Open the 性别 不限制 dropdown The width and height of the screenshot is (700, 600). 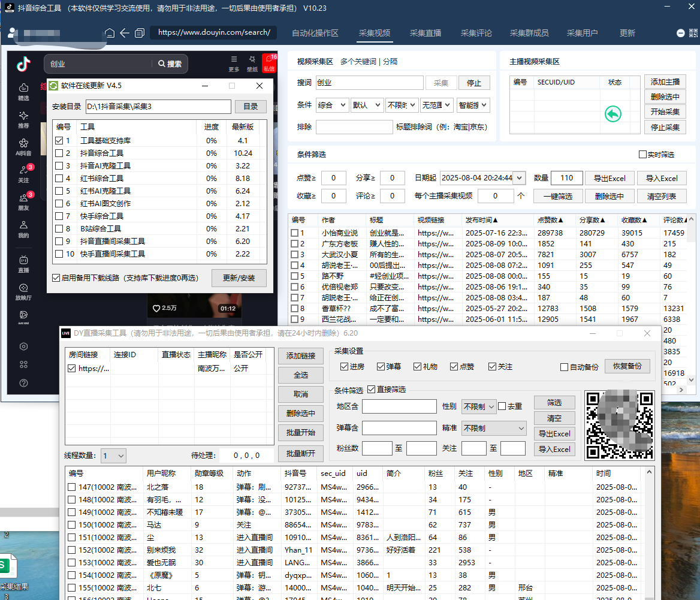click(x=479, y=407)
